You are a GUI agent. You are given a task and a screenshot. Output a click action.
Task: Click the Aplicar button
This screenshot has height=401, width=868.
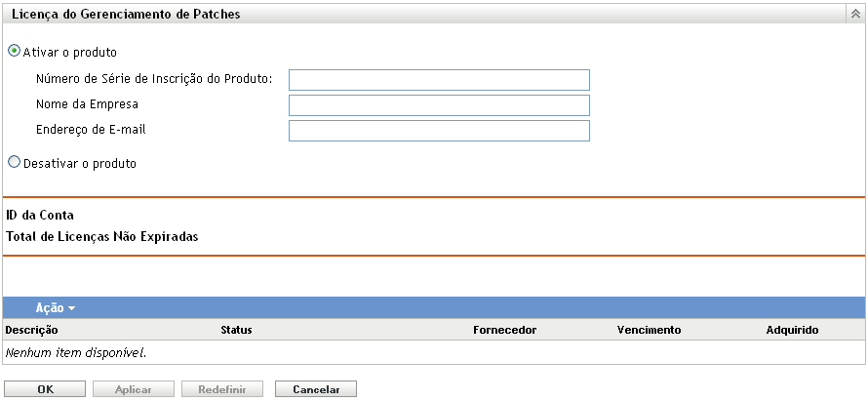[x=133, y=389]
